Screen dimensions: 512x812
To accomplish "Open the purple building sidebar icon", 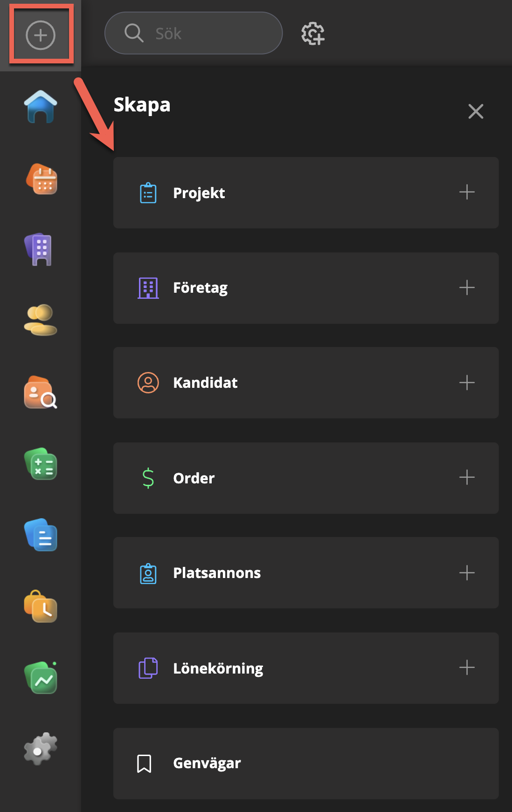I will tap(41, 249).
